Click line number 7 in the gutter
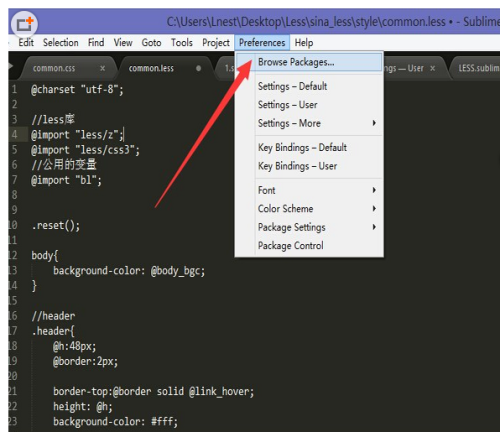Image resolution: width=500 pixels, height=432 pixels. [x=14, y=180]
